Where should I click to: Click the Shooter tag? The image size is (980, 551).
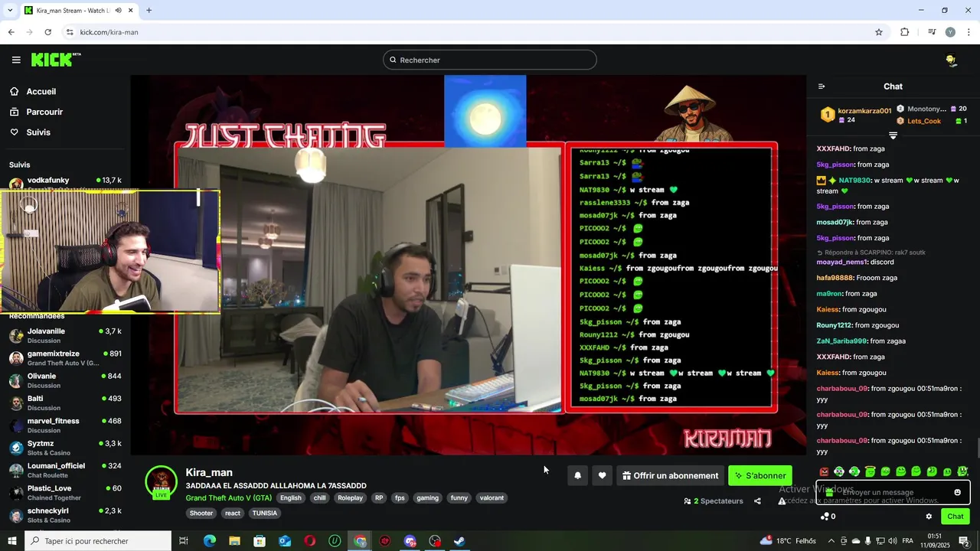[201, 513]
